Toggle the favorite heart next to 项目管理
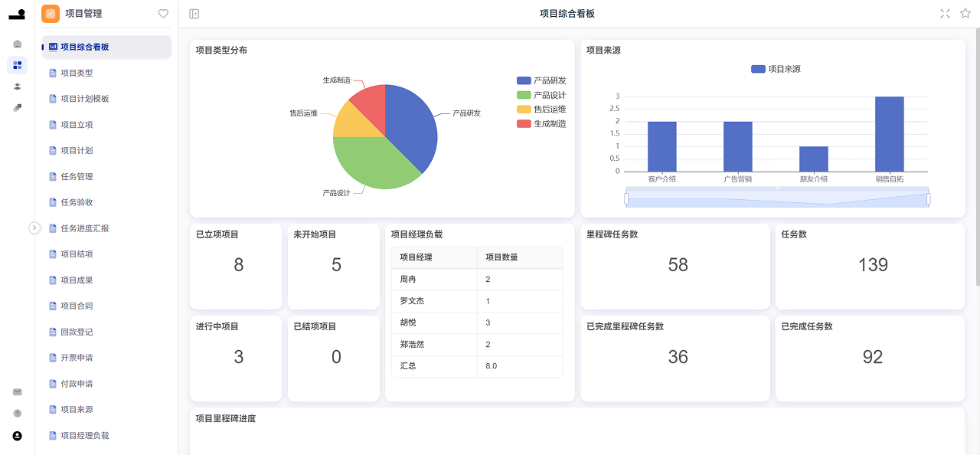Image resolution: width=980 pixels, height=455 pixels. coord(162,13)
